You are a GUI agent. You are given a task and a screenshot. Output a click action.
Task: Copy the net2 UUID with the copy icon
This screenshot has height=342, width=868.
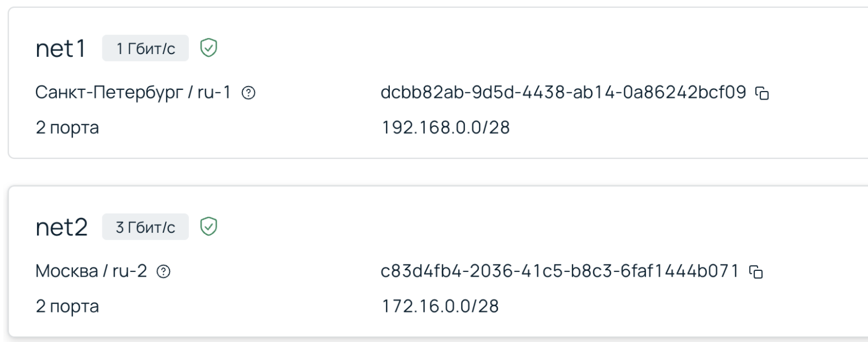[x=755, y=271]
